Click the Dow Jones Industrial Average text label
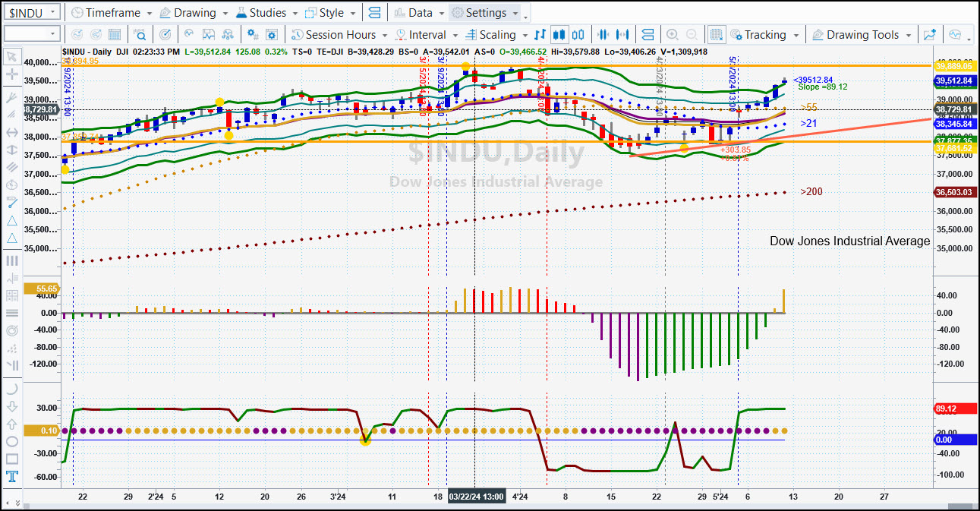The width and height of the screenshot is (980, 511). tap(850, 241)
